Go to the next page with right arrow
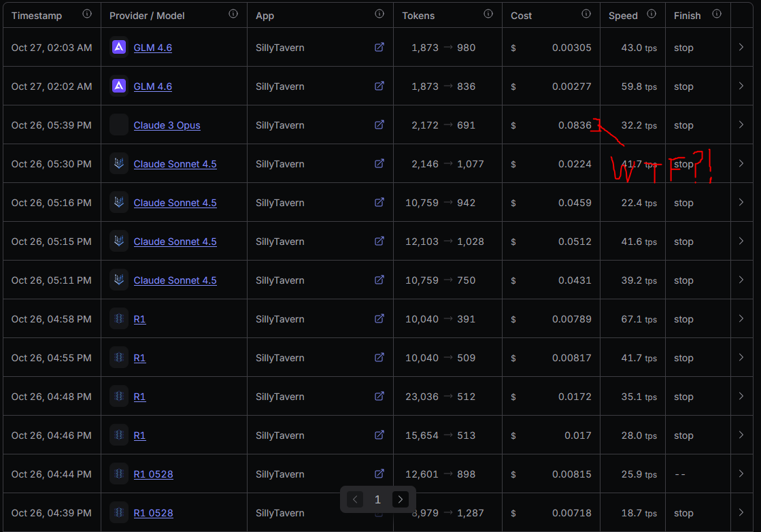The image size is (761, 532). (x=401, y=499)
